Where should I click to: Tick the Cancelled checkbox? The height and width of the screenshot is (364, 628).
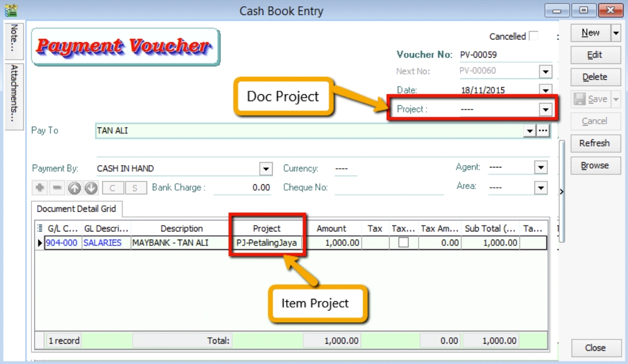click(533, 36)
